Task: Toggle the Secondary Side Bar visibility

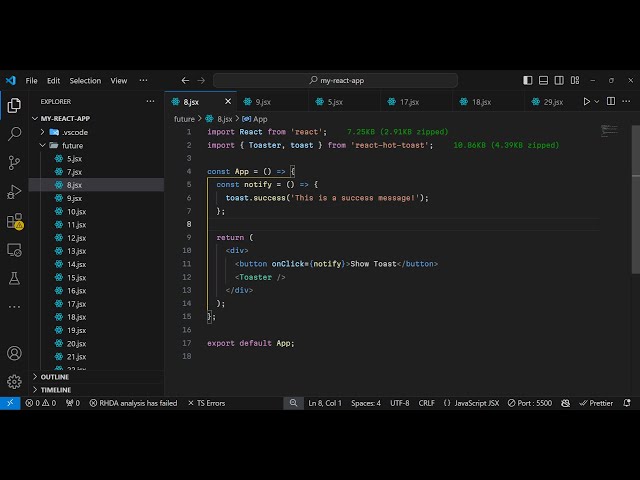Action: coord(560,80)
